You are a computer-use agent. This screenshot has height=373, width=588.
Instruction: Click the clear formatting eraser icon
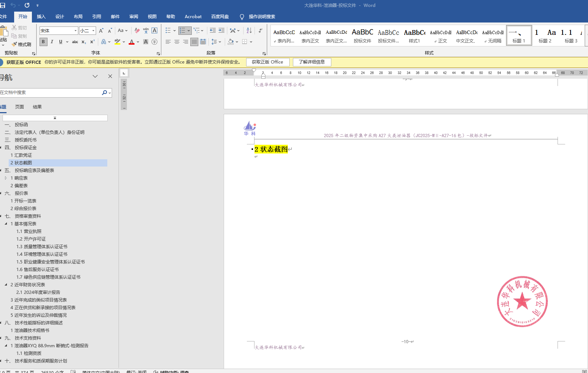[x=137, y=30]
